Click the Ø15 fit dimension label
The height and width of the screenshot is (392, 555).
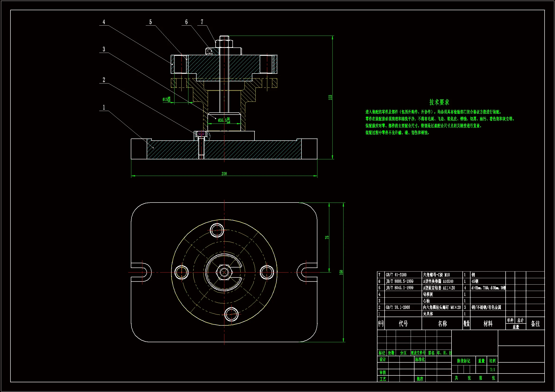pos(166,99)
